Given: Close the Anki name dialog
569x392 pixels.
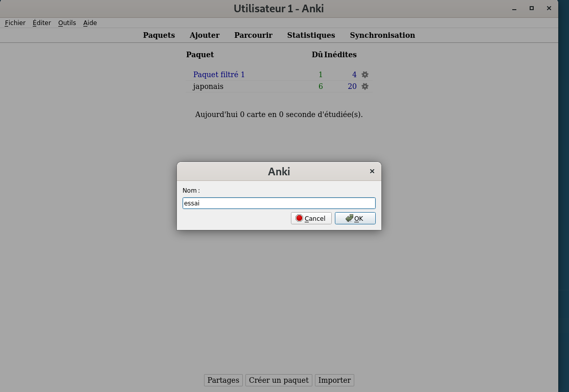Looking at the screenshot, I should tap(372, 171).
